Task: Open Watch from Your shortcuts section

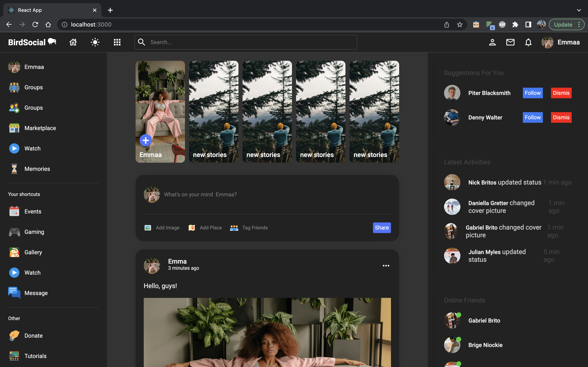Action: [32, 272]
